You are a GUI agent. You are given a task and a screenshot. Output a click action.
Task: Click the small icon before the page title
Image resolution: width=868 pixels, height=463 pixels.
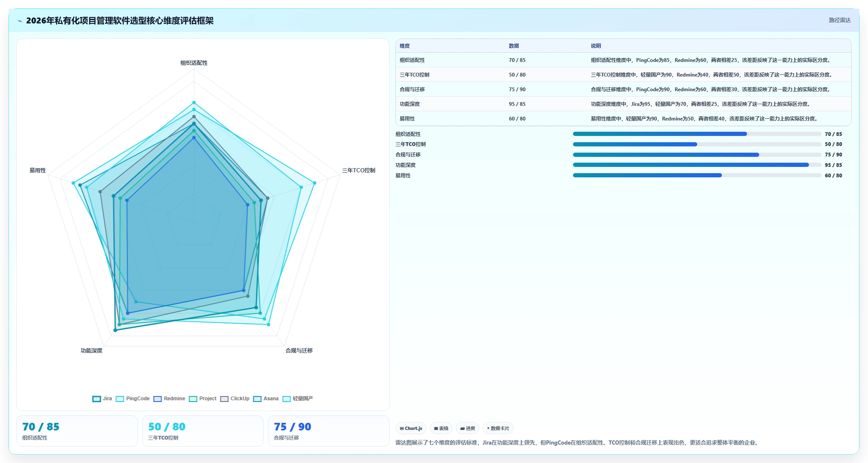click(x=20, y=21)
